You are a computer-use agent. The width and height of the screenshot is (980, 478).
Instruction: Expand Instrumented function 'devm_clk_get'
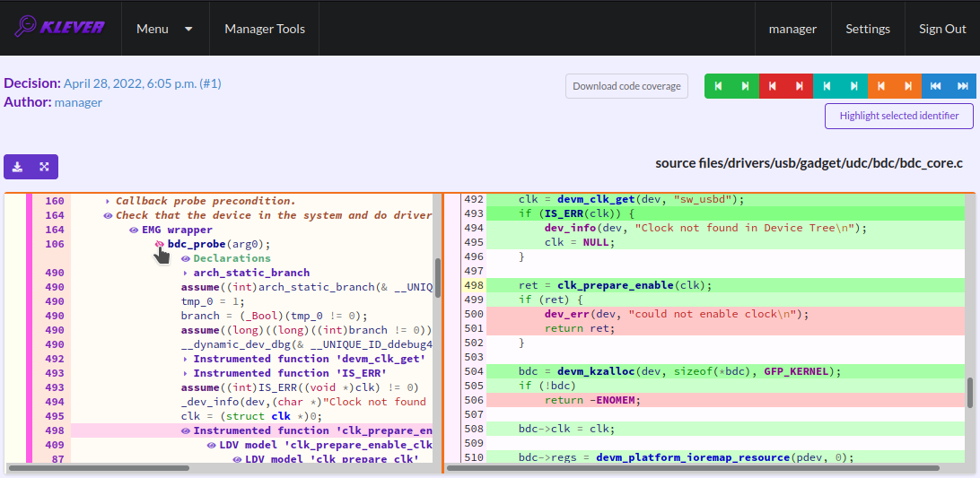(x=186, y=360)
